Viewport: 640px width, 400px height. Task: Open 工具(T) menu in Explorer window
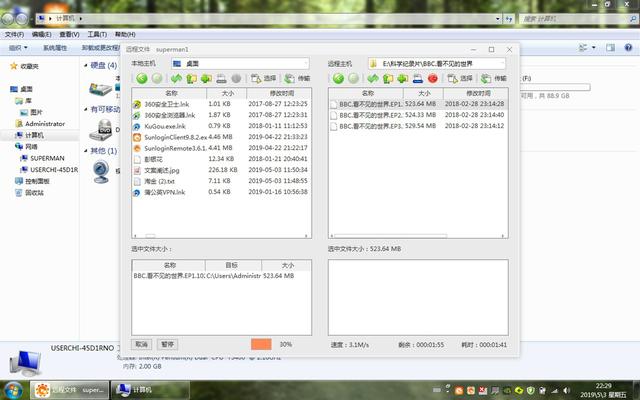click(97, 34)
